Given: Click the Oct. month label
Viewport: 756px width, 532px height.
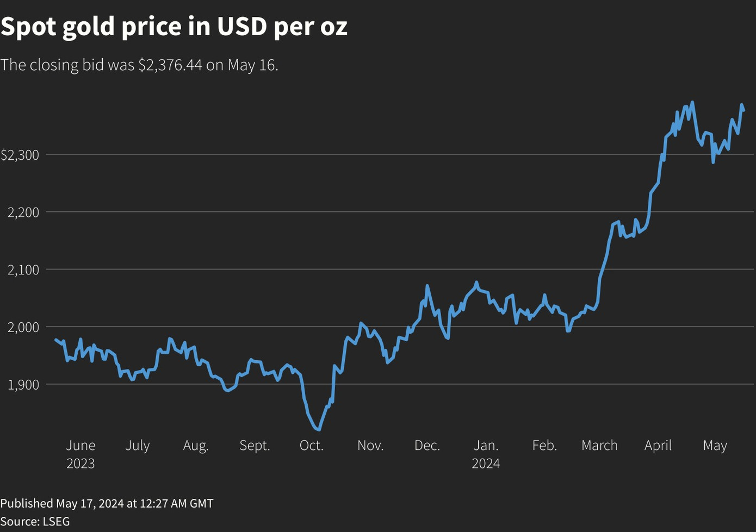Looking at the screenshot, I should point(312,446).
